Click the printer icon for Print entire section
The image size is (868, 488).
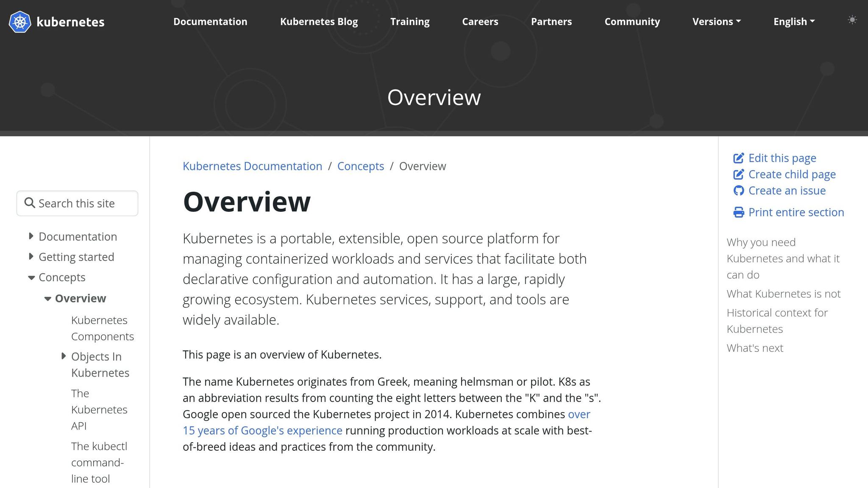coord(738,212)
